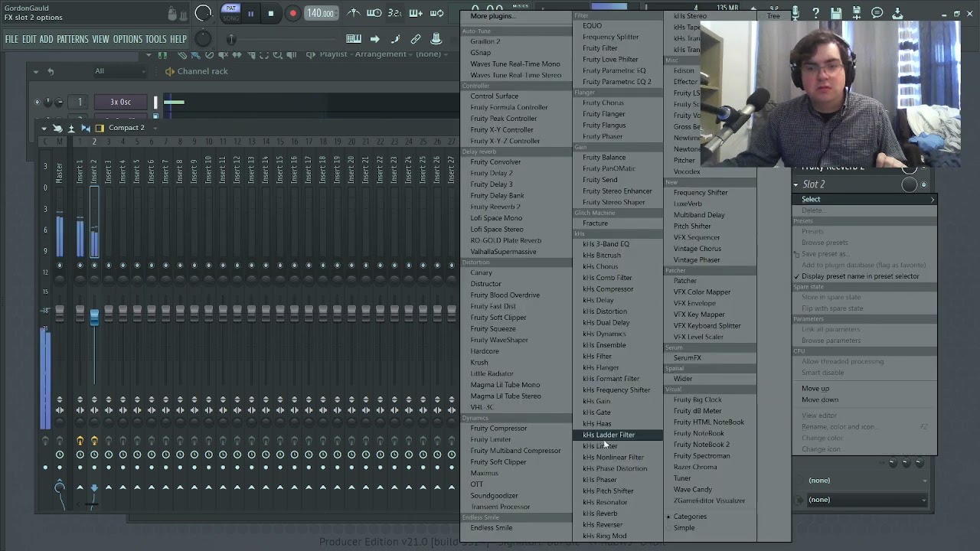Click the arrow beside Slot 2
Screen dimensions: 980x551
click(795, 184)
